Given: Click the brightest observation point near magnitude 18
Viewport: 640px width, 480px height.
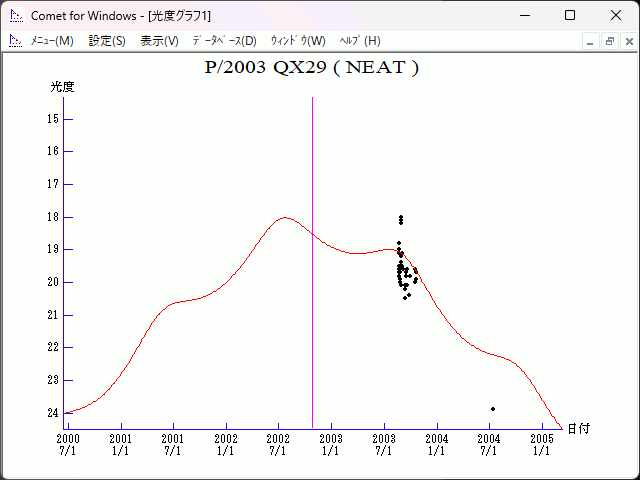Looking at the screenshot, I should point(401,217).
